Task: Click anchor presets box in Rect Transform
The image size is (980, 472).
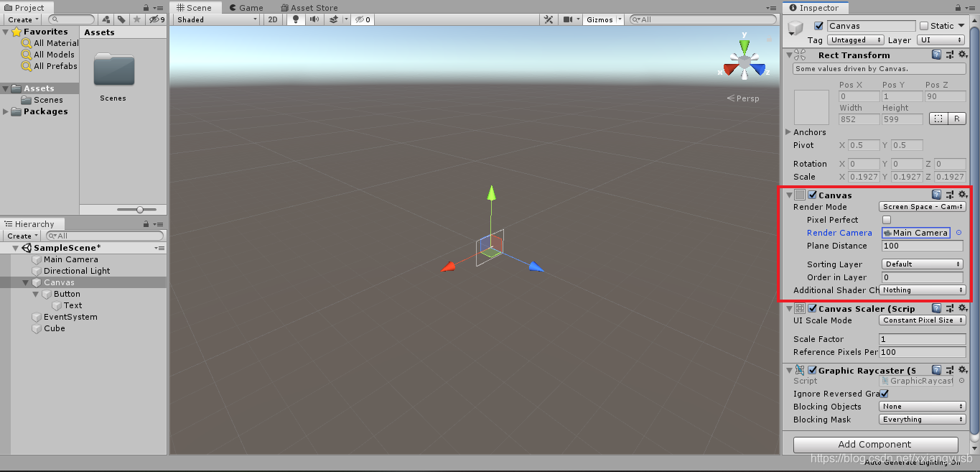Action: (811, 107)
